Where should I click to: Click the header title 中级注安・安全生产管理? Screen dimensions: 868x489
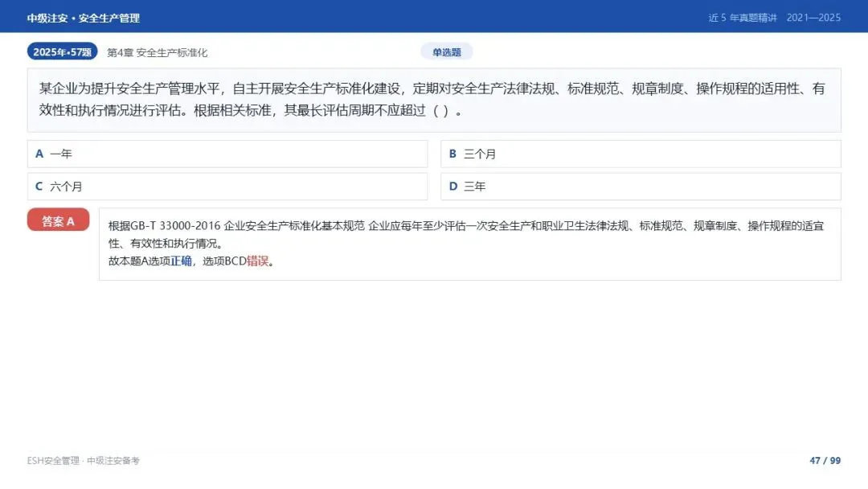click(83, 18)
